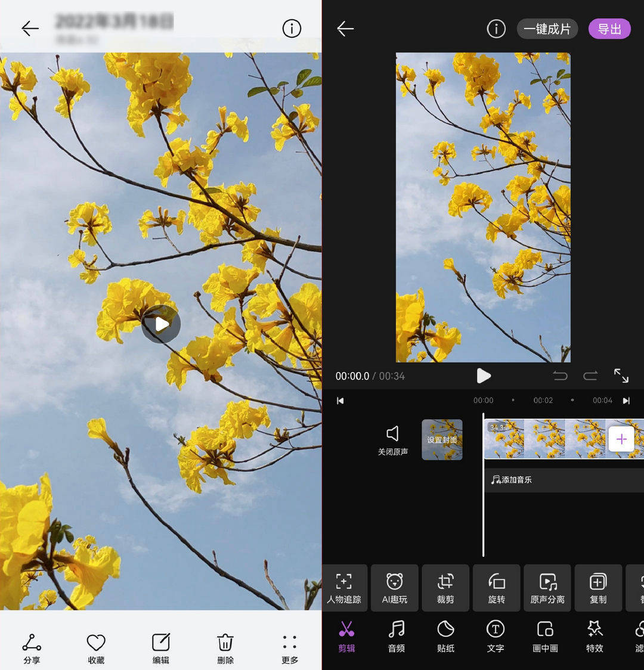The image size is (644, 670).
Task: Open the 特效 effects tab
Action: tap(595, 637)
